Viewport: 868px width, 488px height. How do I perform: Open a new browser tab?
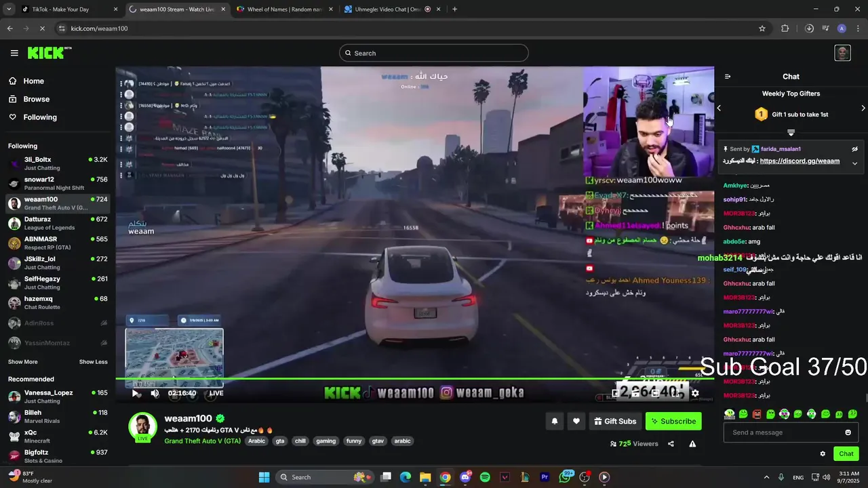pos(454,9)
